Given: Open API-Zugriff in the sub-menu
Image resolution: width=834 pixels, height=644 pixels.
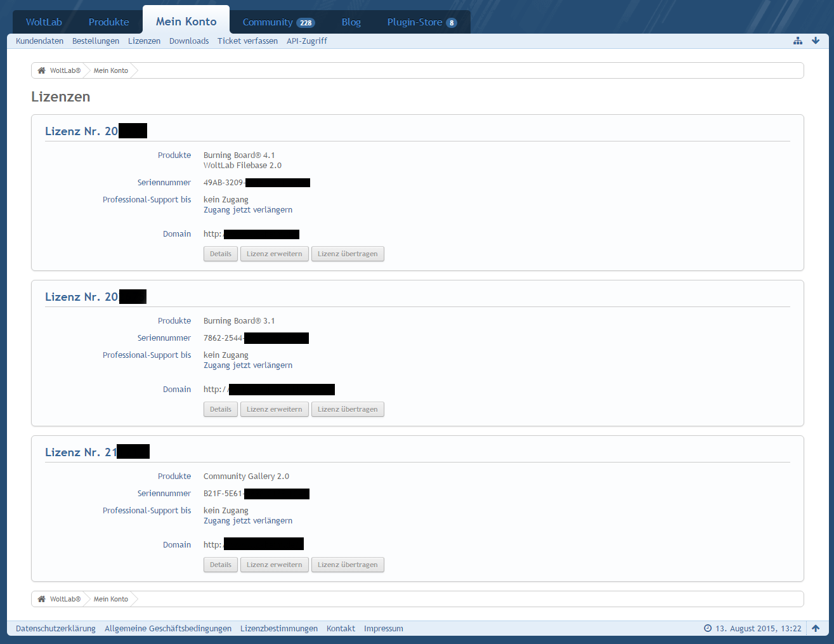Looking at the screenshot, I should pos(307,41).
